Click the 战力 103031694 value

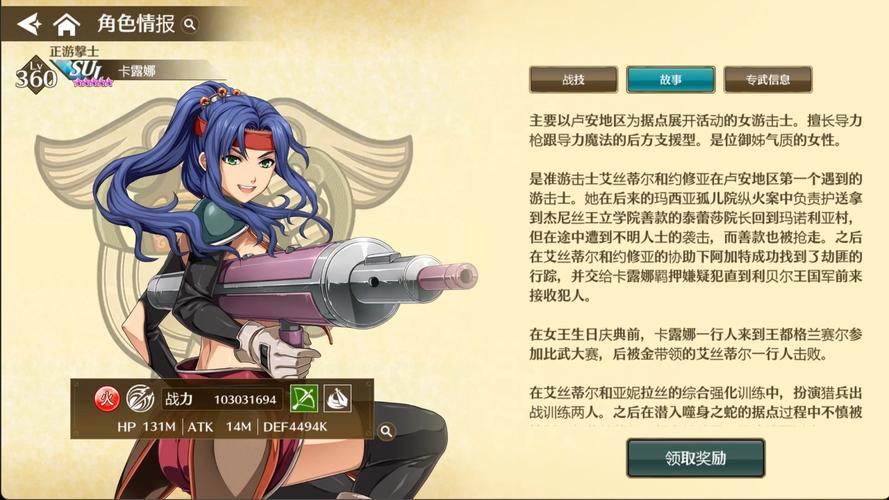point(221,399)
